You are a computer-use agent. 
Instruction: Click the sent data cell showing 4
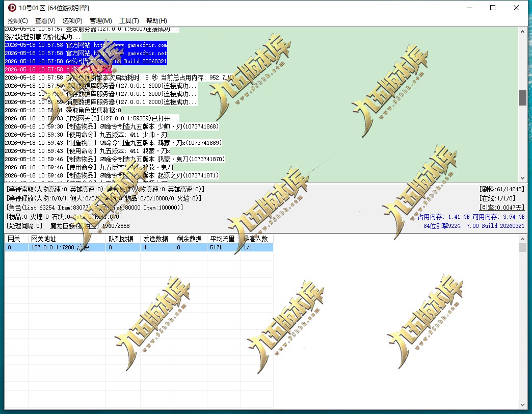pos(157,247)
